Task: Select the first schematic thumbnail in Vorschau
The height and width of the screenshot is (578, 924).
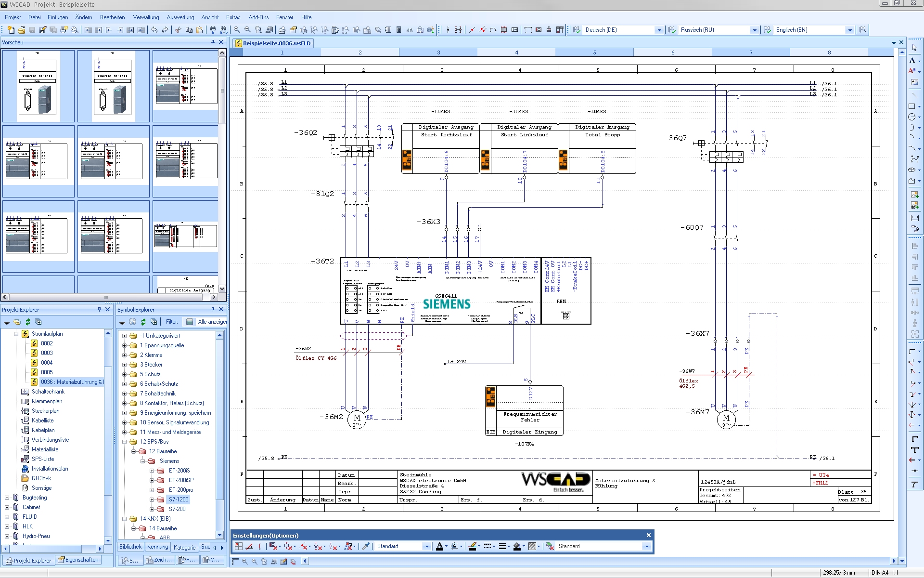Action: pyautogui.click(x=38, y=87)
